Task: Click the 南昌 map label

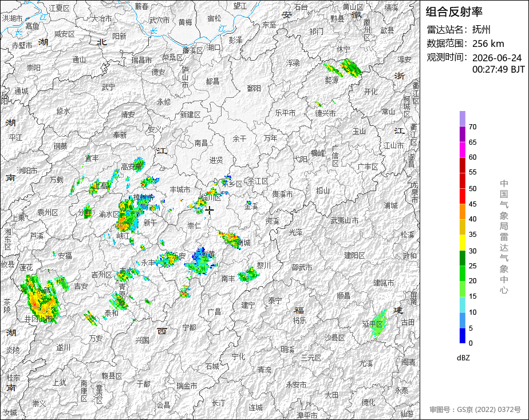Action: click(201, 143)
